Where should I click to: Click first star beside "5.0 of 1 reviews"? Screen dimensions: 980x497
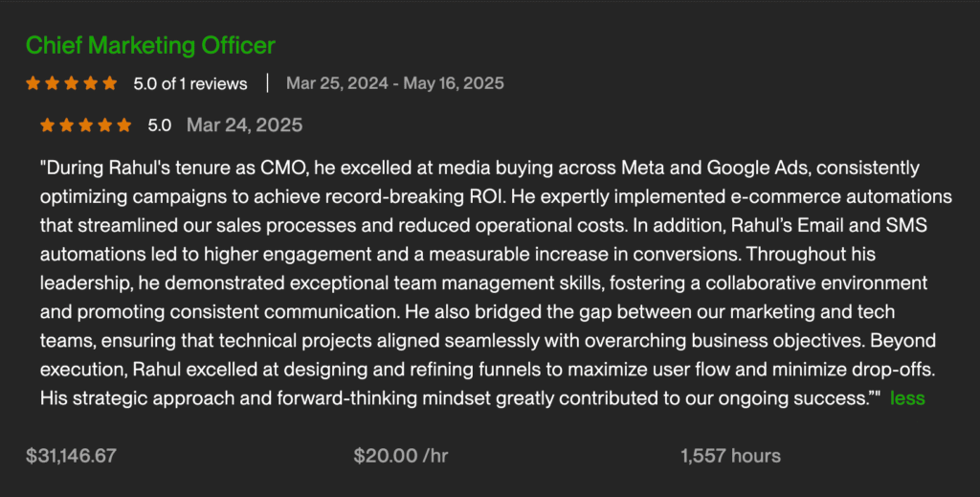point(33,83)
